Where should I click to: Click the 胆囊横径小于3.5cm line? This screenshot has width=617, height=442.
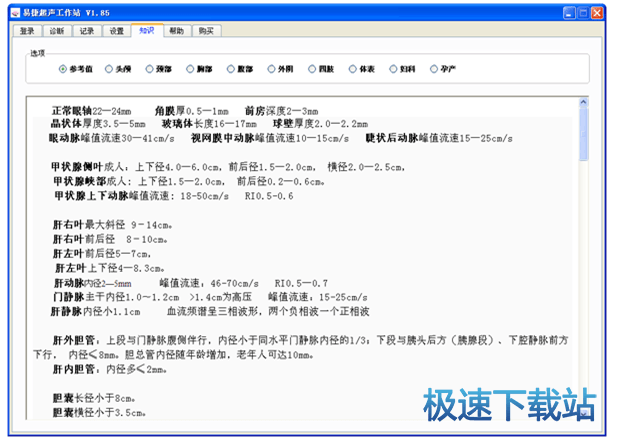pos(99,412)
